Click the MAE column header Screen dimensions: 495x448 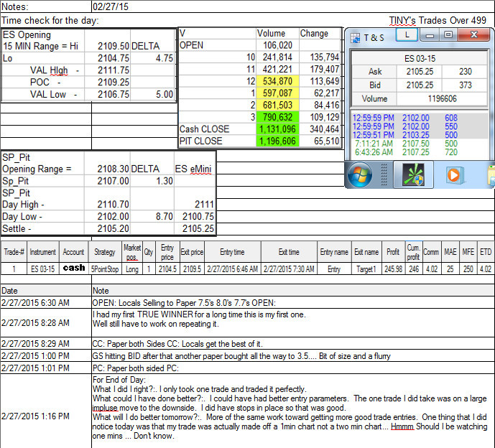(450, 252)
